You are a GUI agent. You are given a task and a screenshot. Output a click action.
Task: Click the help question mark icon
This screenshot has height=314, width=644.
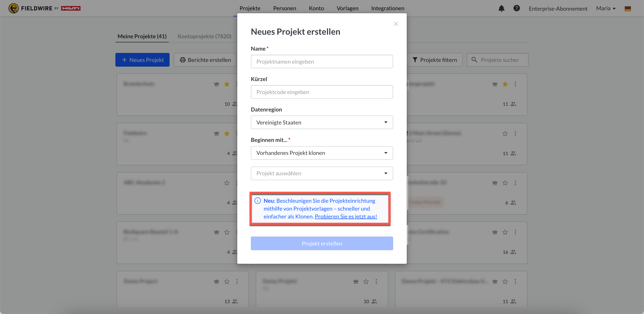[516, 8]
